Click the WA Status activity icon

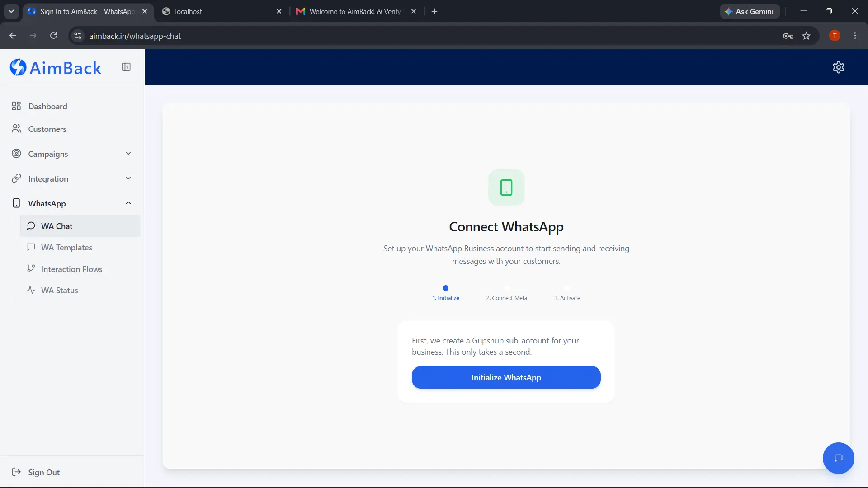tap(31, 290)
